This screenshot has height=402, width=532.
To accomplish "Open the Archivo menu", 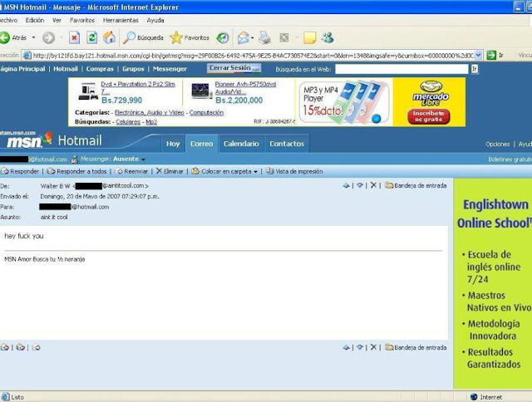I will point(8,20).
